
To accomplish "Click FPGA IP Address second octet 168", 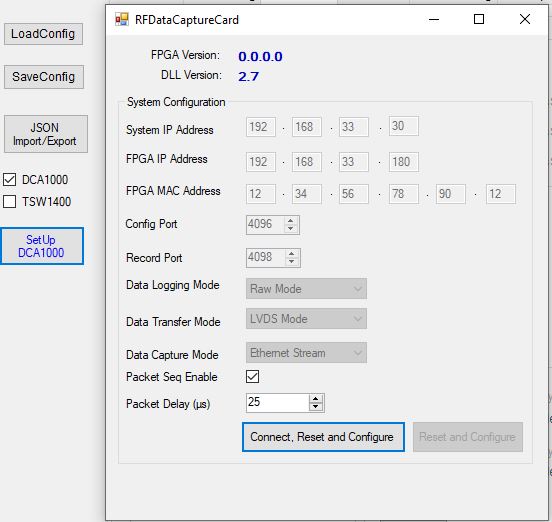I will pos(307,162).
